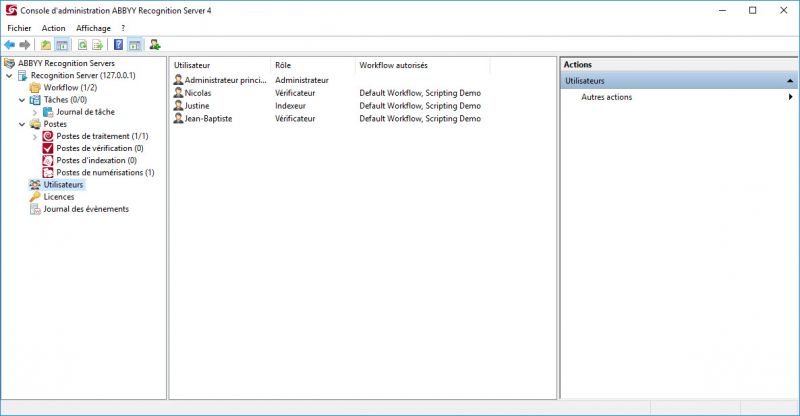Open help with the question mark icon
Image resolution: width=800 pixels, height=416 pixels.
point(118,45)
